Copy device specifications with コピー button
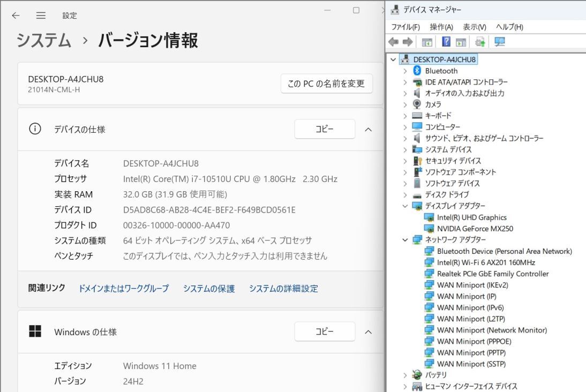This screenshot has width=586, height=392. tap(325, 129)
